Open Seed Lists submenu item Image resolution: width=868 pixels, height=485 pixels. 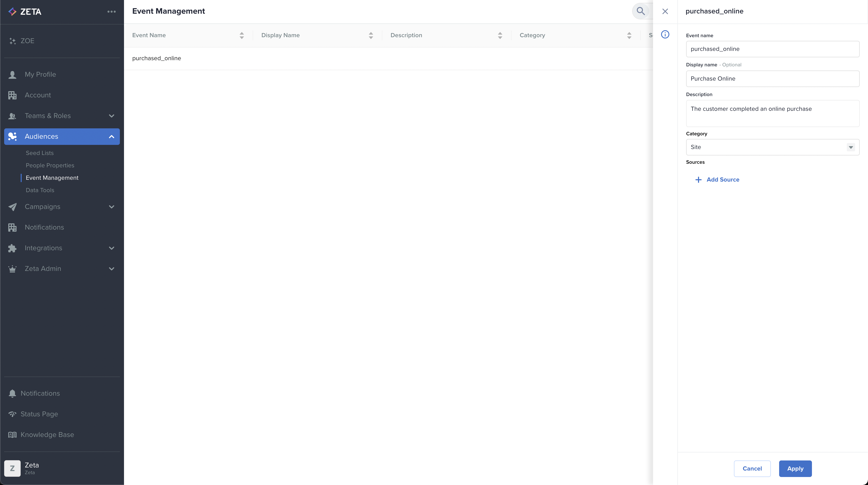(40, 153)
